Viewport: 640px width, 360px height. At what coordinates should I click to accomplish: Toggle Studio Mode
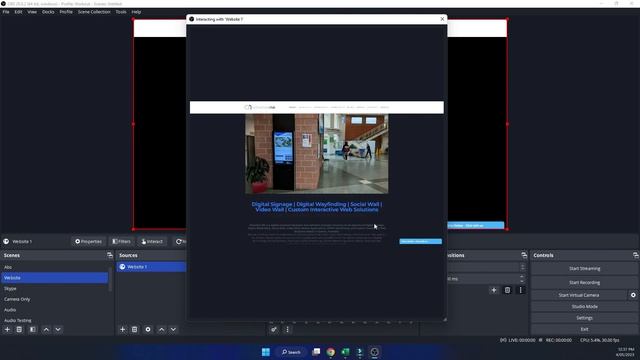(x=584, y=307)
